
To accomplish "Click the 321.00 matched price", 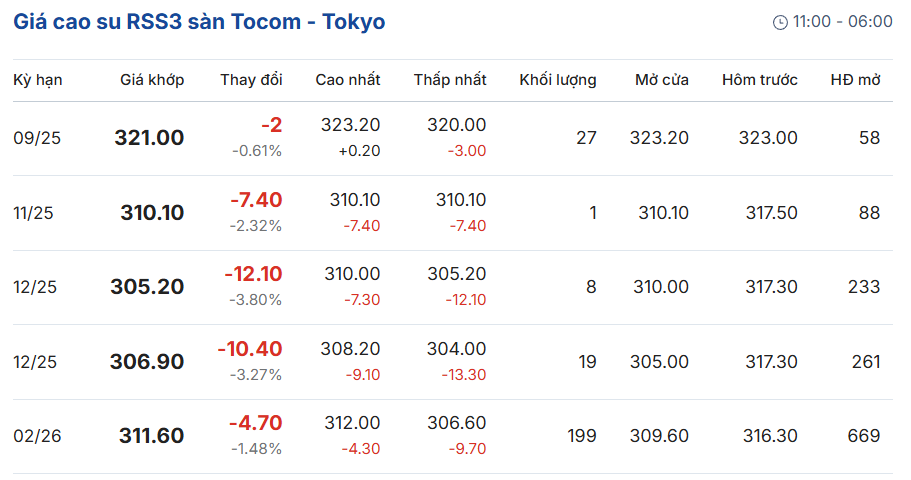I will click(x=149, y=138).
